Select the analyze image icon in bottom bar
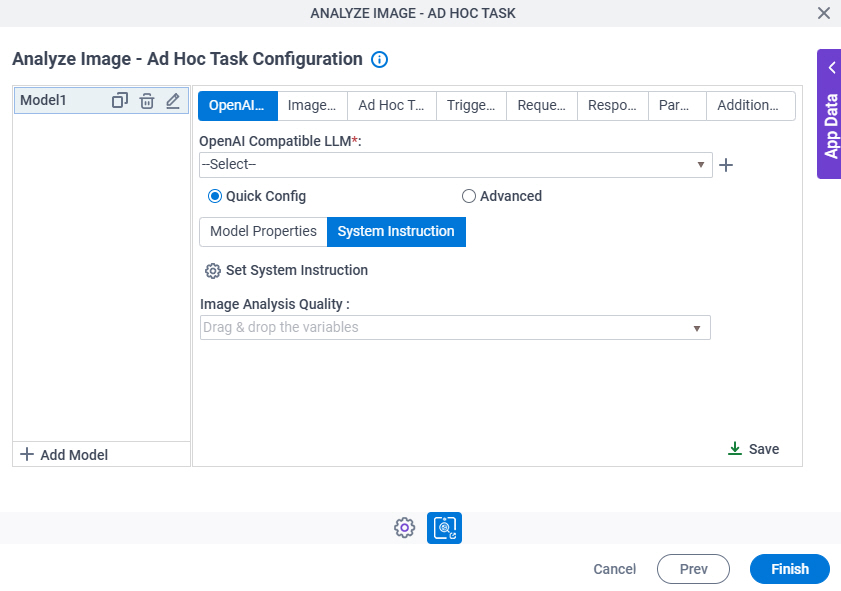This screenshot has height=591, width=841. pyautogui.click(x=444, y=528)
